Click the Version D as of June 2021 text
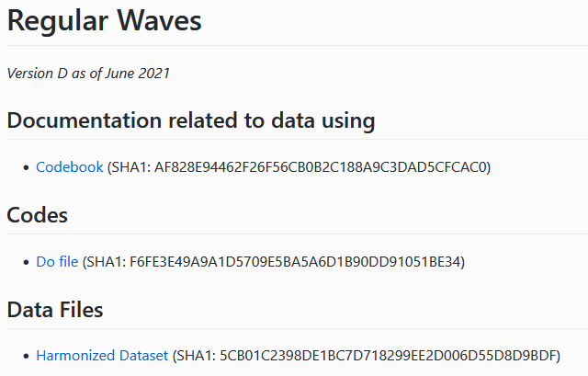The image size is (588, 376). (x=88, y=74)
